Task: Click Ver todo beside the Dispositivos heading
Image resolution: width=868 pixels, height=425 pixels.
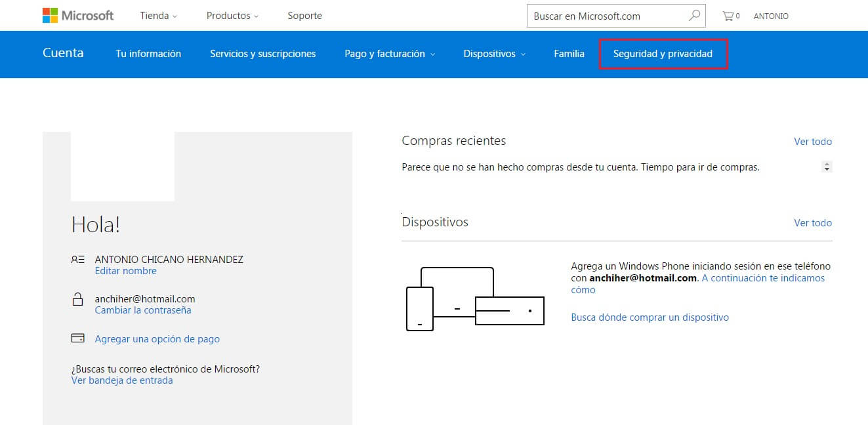Action: [813, 223]
